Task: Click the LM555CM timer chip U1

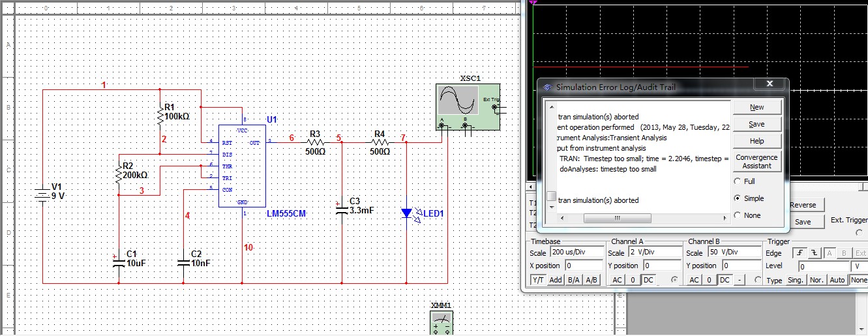Action: pos(241,166)
